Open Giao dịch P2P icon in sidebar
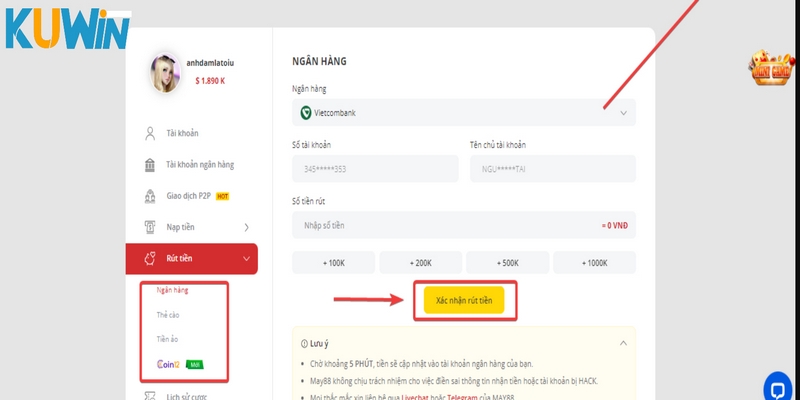The image size is (800, 400). 150,196
